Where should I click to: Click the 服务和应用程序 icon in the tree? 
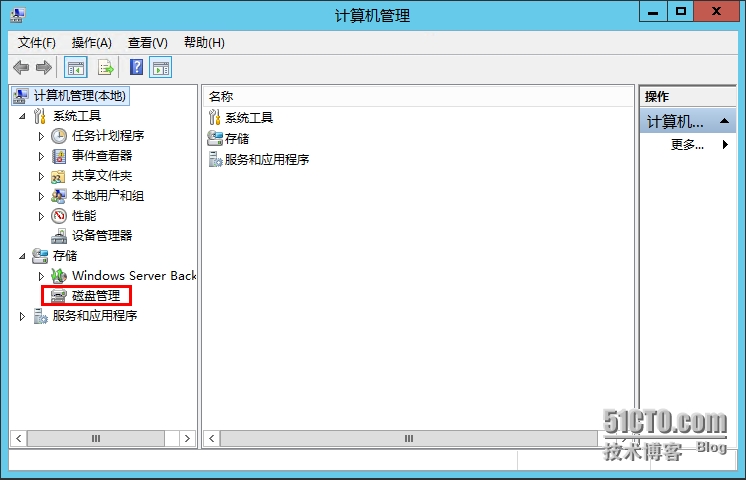pyautogui.click(x=40, y=316)
